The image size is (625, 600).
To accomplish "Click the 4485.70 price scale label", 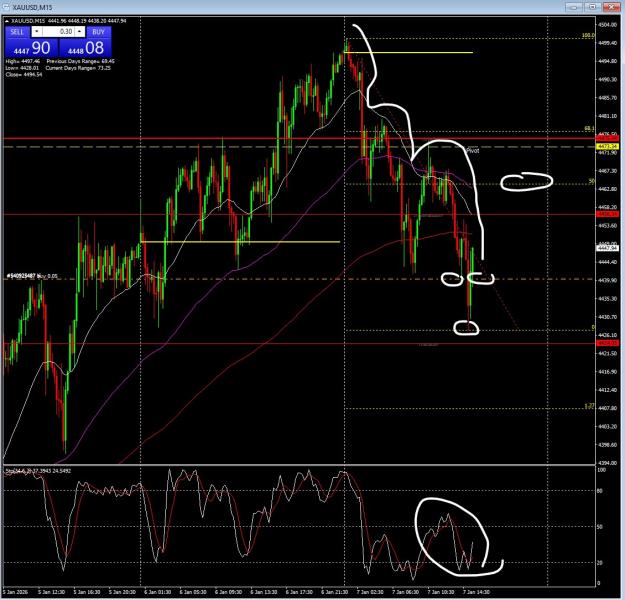I will point(607,98).
